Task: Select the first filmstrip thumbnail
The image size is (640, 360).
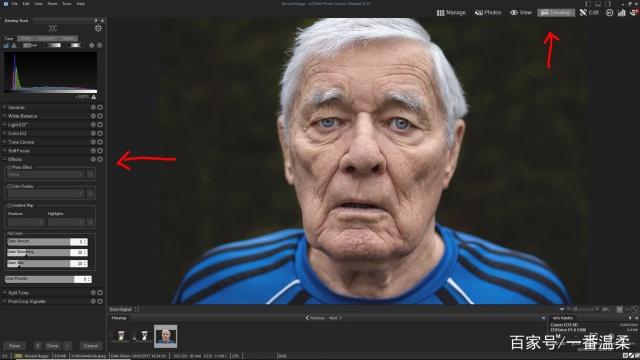Action: click(x=121, y=336)
